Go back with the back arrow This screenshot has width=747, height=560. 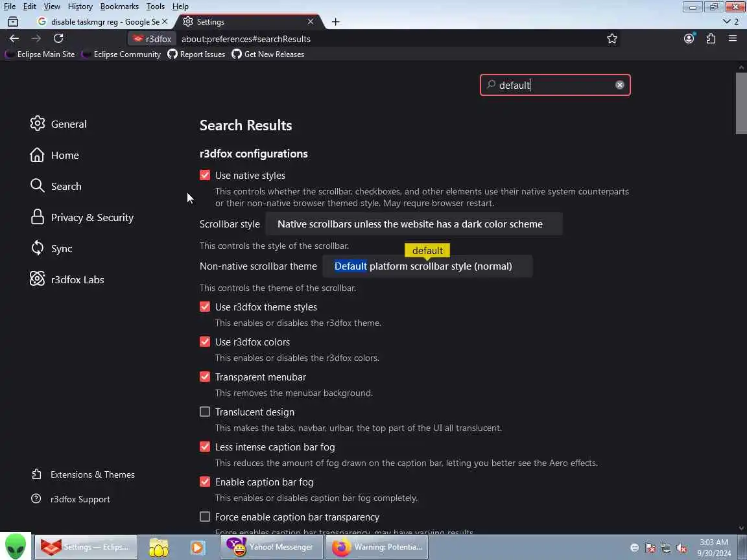coord(14,39)
